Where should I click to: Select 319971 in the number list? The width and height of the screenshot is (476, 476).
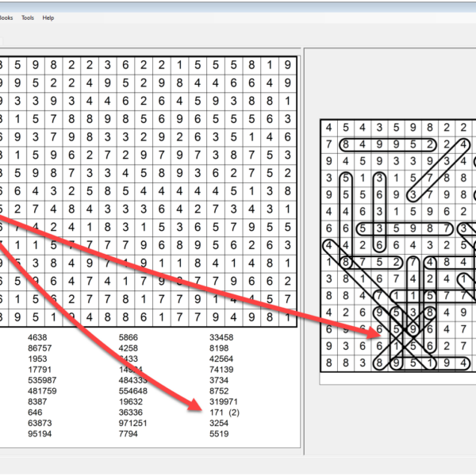click(x=224, y=402)
